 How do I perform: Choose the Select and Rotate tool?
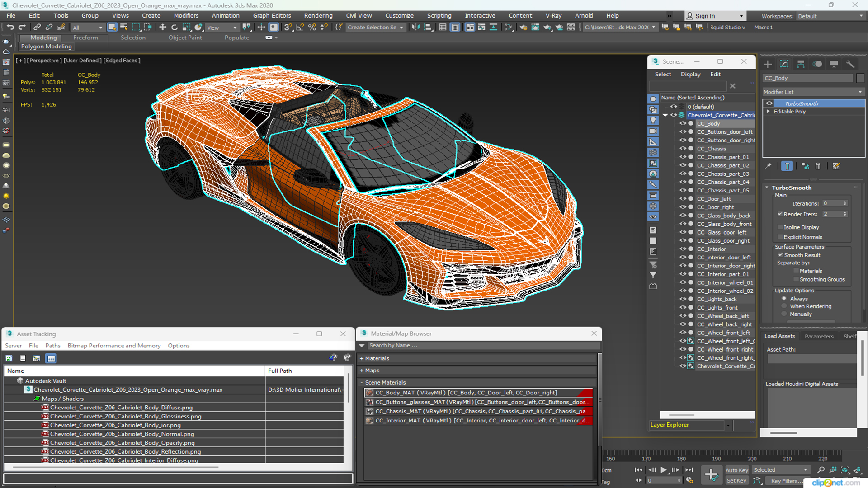[175, 28]
